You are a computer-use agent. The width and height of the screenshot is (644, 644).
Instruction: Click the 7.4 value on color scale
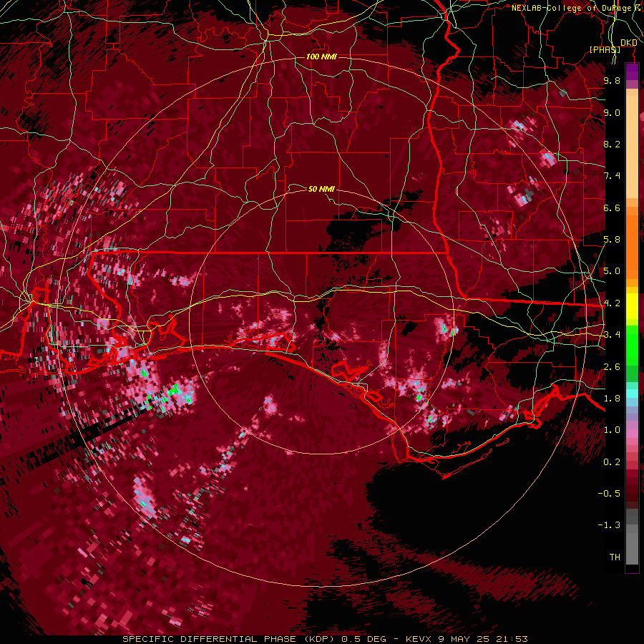click(612, 176)
